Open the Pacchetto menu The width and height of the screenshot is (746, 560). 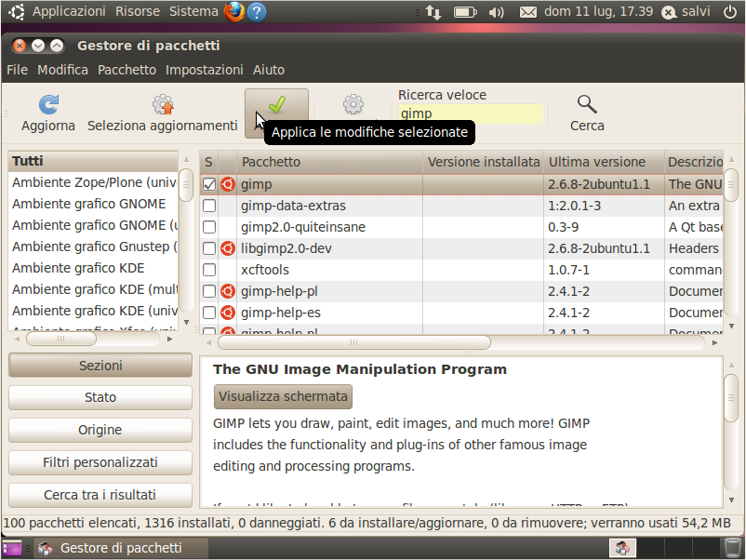pos(127,70)
